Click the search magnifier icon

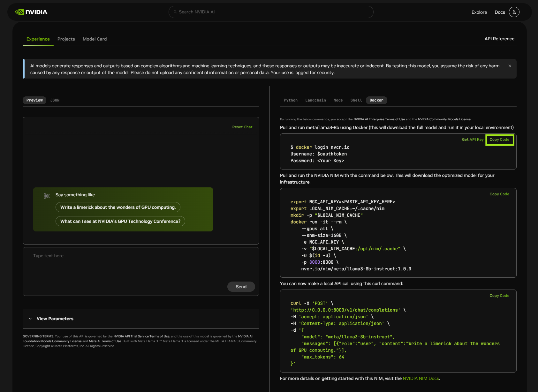coord(175,12)
